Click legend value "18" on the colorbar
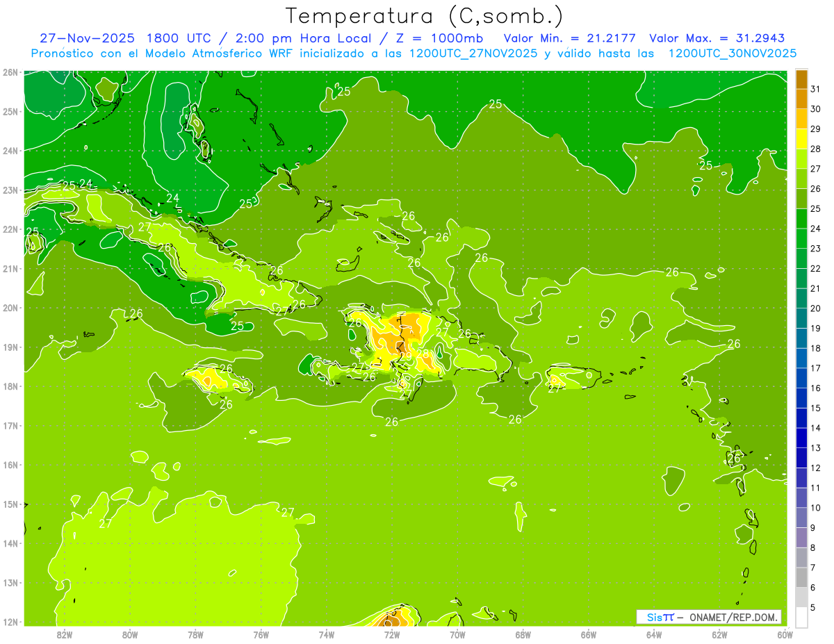This screenshot has height=644, width=834. point(816,348)
